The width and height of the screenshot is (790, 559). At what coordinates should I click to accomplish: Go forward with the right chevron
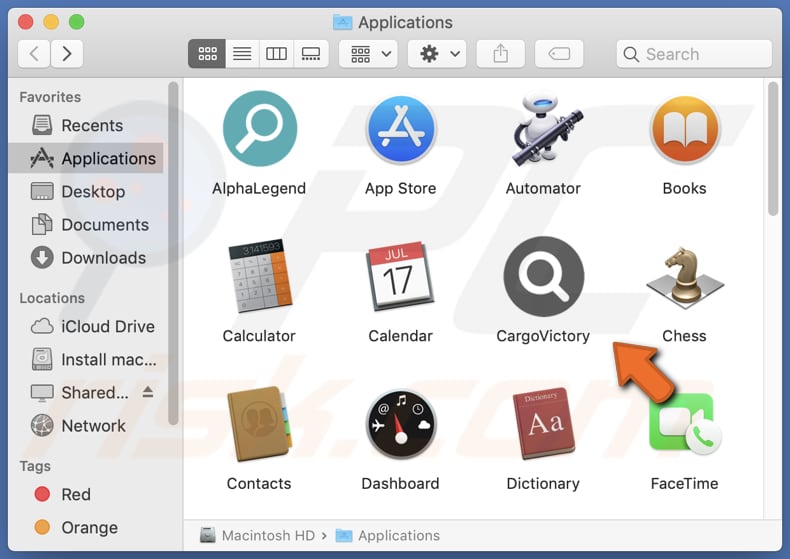(67, 53)
